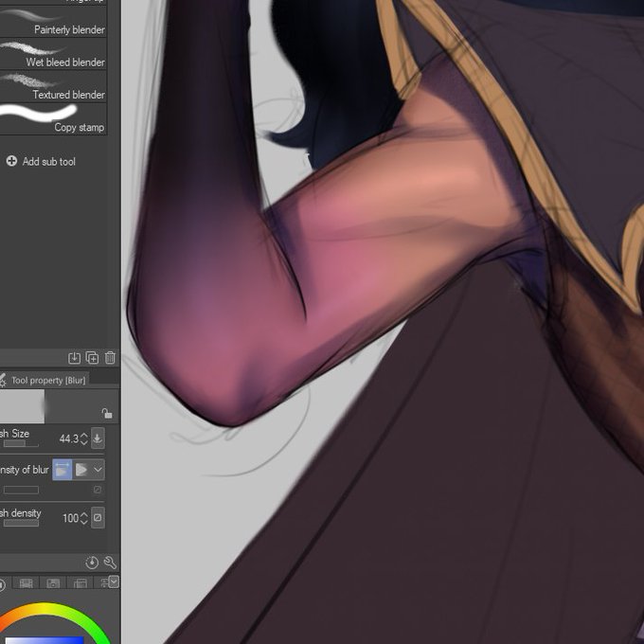Click the delete sub tool trash icon
Viewport: 644px width, 644px height.
[110, 358]
